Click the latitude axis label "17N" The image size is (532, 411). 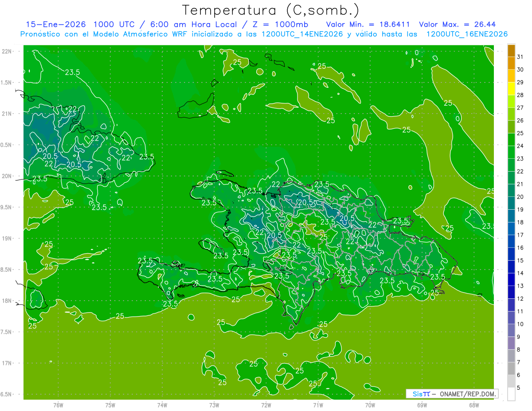7,363
